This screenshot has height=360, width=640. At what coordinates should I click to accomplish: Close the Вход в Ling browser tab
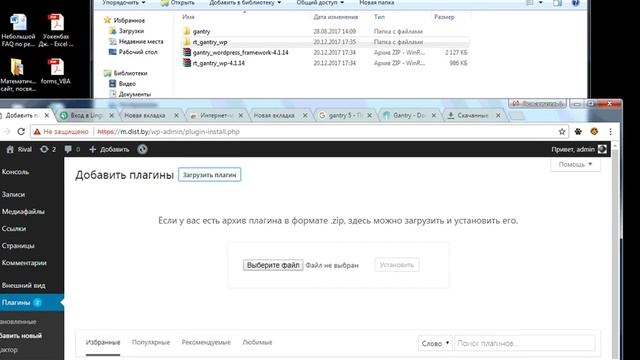[x=111, y=116]
